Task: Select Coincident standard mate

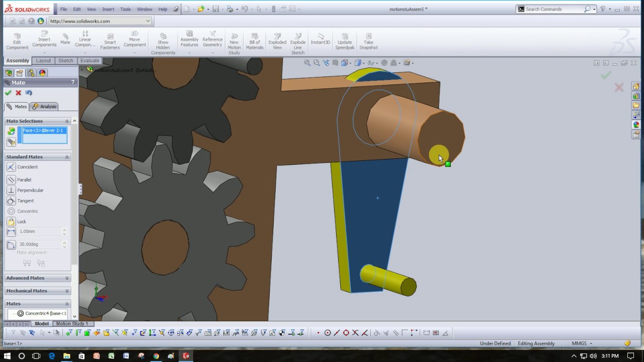Action: [x=23, y=167]
